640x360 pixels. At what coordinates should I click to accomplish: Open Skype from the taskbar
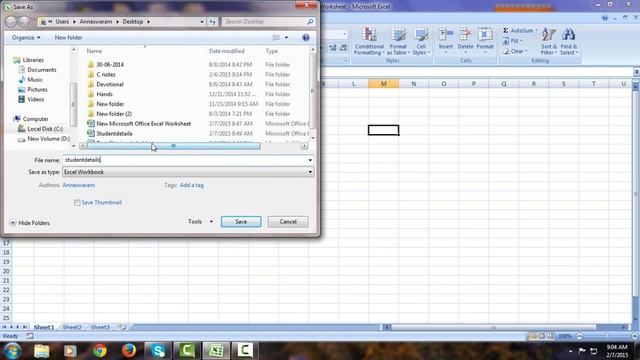click(158, 351)
